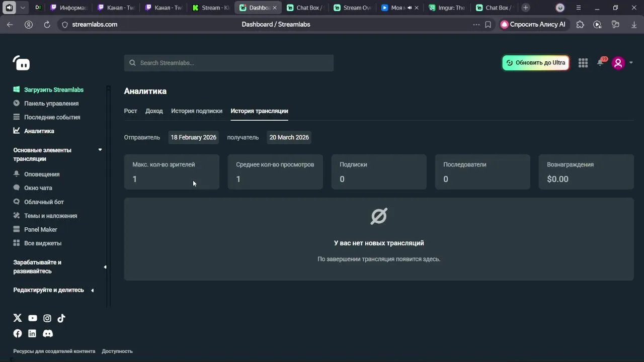Open a new browser tab with plus
644x362 pixels.
pyautogui.click(x=526, y=8)
